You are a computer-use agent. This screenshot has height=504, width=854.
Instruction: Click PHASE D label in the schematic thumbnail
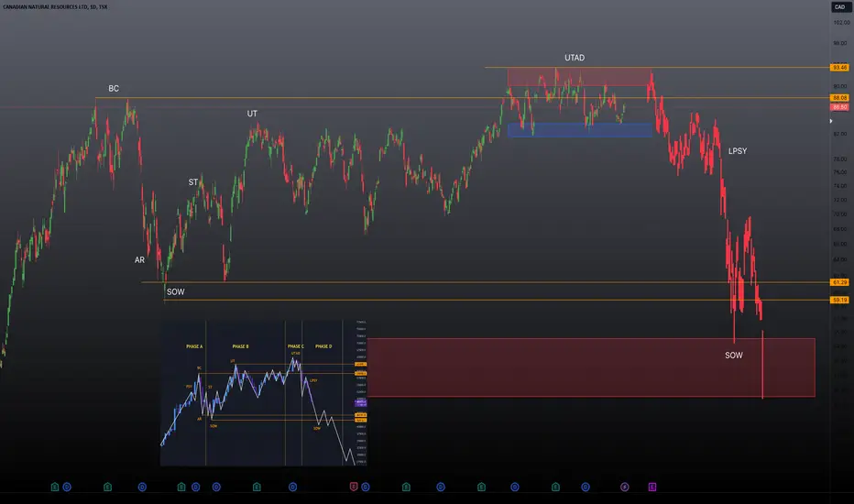323,346
